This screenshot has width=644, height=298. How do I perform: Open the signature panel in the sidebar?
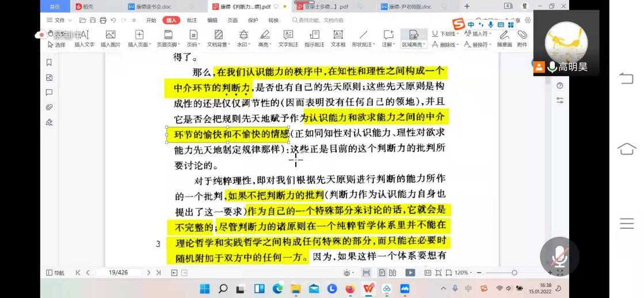(49, 122)
